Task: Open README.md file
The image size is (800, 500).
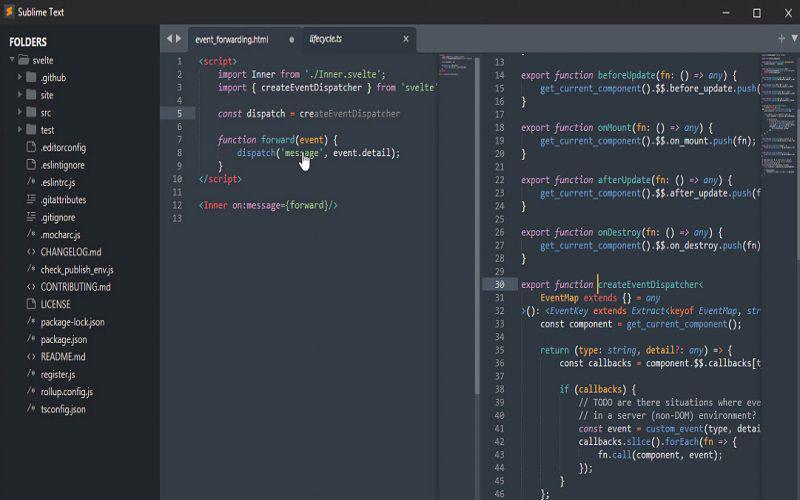Action: tap(63, 357)
